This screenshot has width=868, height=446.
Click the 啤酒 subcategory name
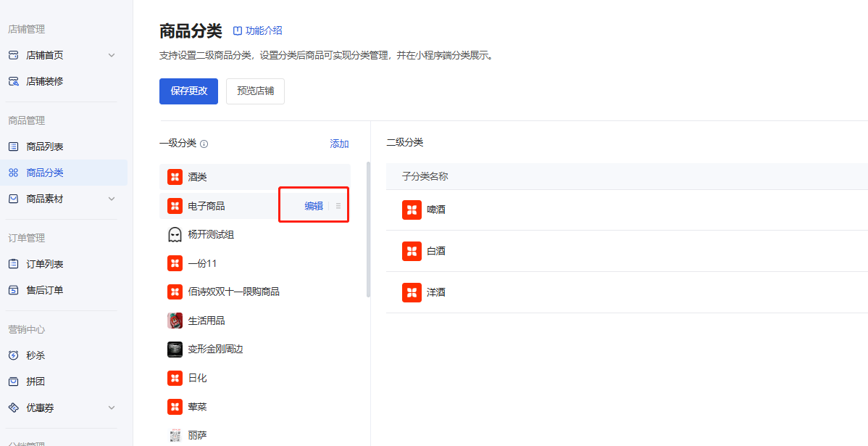point(436,210)
